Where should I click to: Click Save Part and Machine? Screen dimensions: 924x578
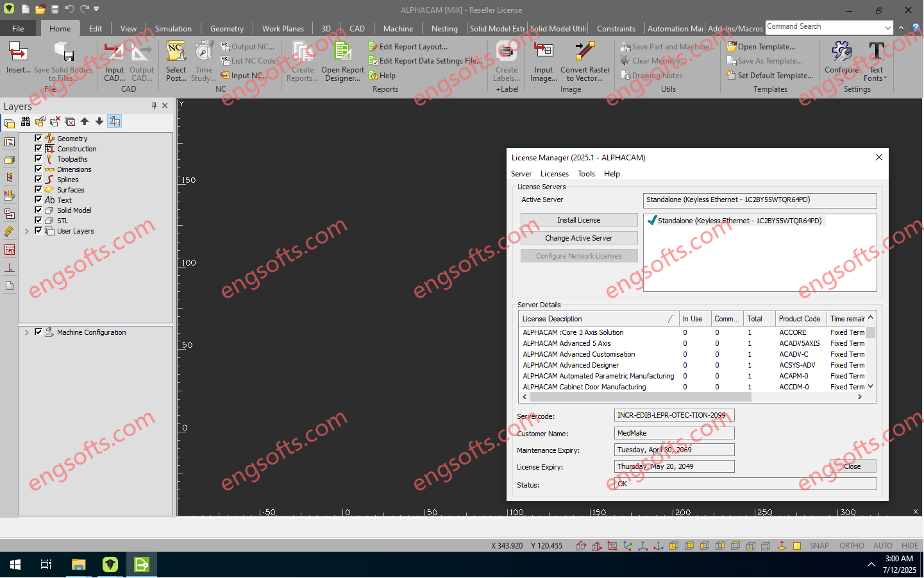tap(667, 47)
